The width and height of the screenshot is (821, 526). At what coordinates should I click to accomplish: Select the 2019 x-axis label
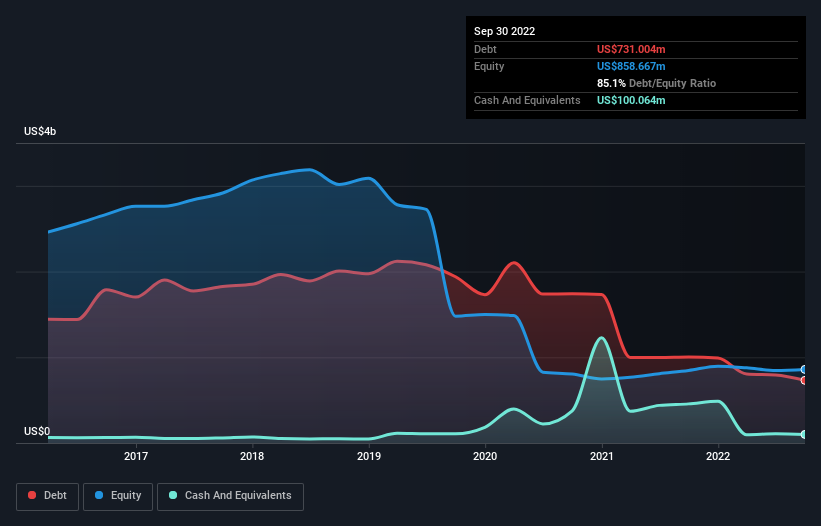(x=369, y=456)
